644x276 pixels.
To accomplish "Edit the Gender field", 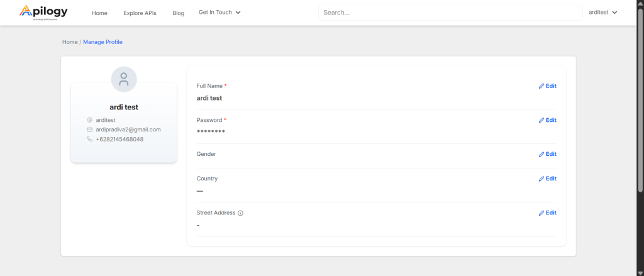I will point(547,154).
